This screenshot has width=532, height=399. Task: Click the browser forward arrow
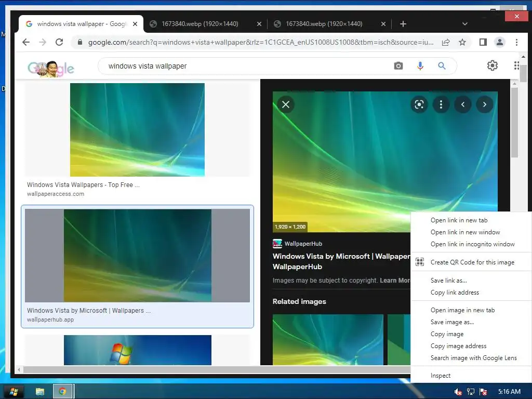tap(43, 42)
